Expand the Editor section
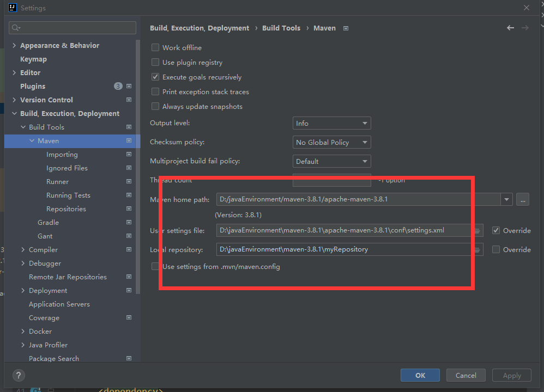This screenshot has height=392, width=544. [x=14, y=73]
